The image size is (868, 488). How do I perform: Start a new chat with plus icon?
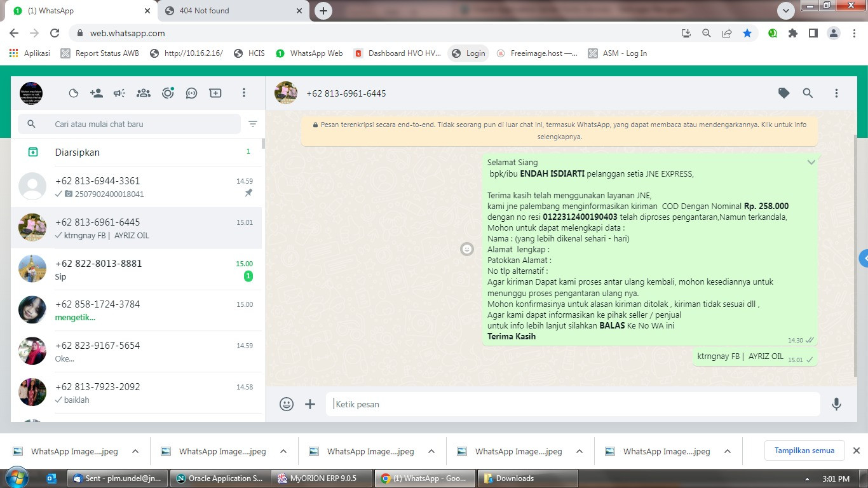pyautogui.click(x=215, y=93)
